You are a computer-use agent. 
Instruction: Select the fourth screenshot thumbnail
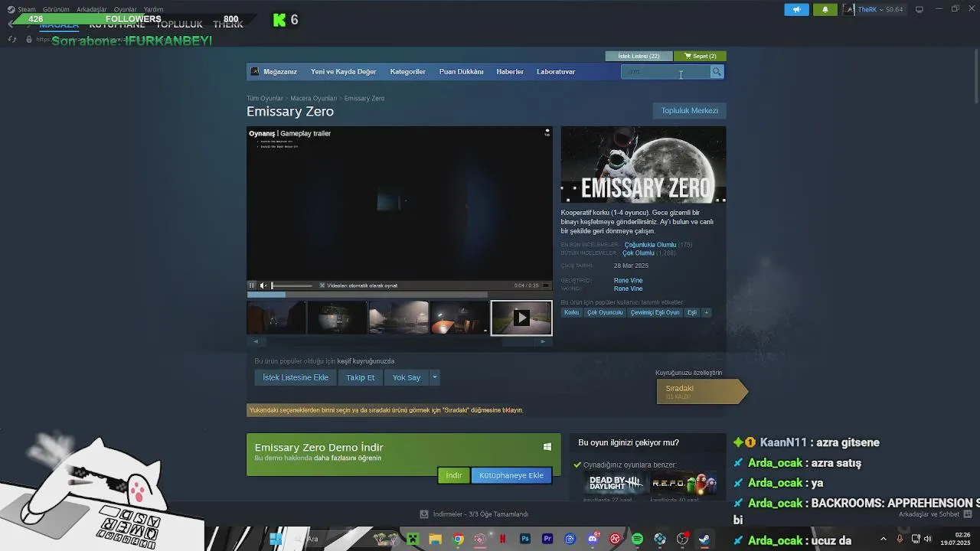pyautogui.click(x=459, y=318)
